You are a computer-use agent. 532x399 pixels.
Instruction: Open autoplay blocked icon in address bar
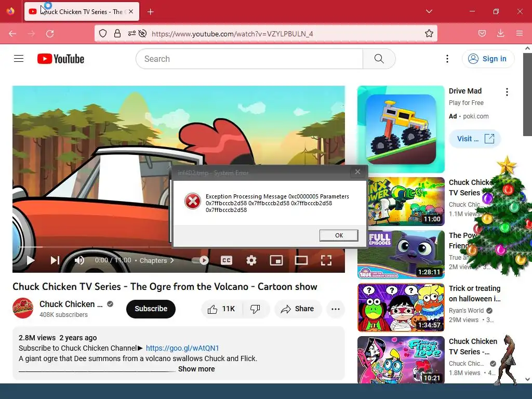point(143,34)
